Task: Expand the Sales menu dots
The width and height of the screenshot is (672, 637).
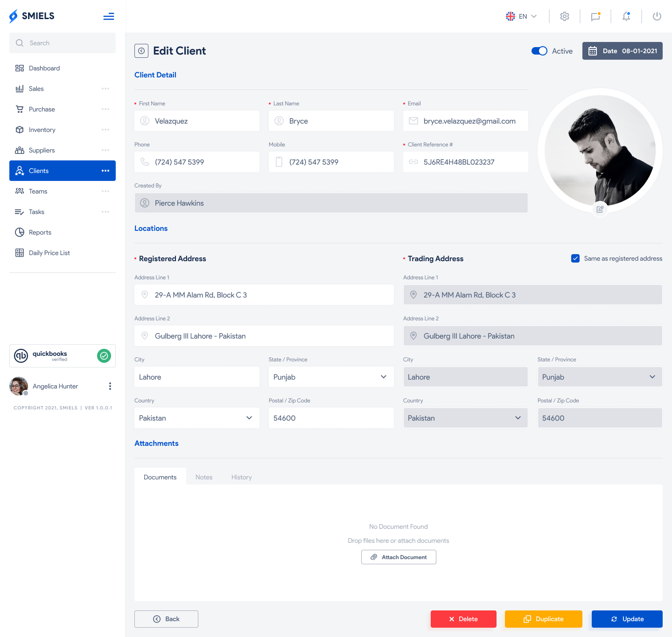Action: pyautogui.click(x=105, y=89)
